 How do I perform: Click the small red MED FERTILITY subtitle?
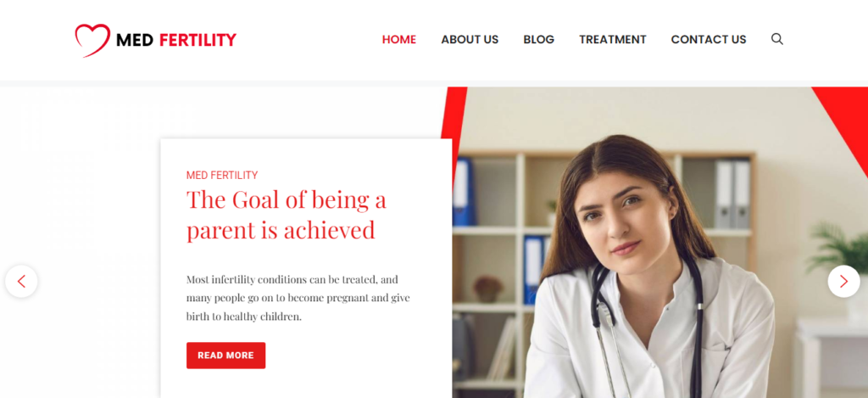click(222, 175)
